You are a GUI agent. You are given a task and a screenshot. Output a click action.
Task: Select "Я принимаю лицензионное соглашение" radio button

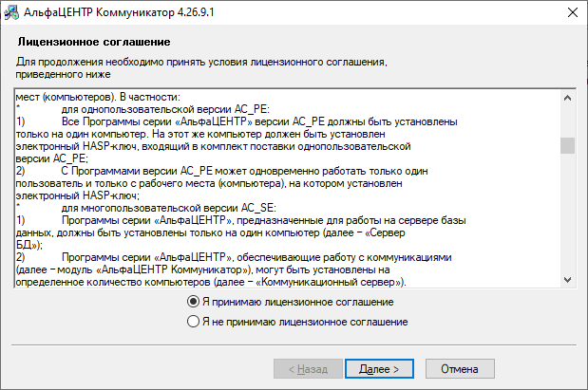tap(194, 302)
